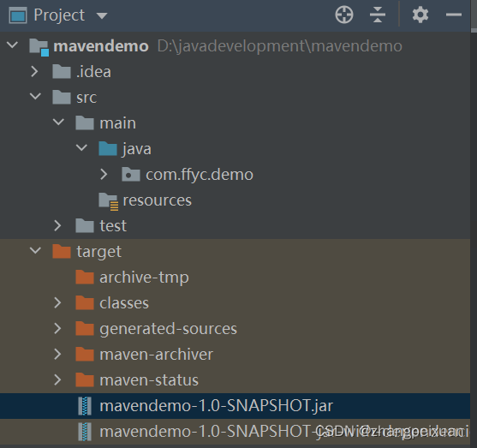Select the src folder label
The image size is (477, 448).
point(86,98)
